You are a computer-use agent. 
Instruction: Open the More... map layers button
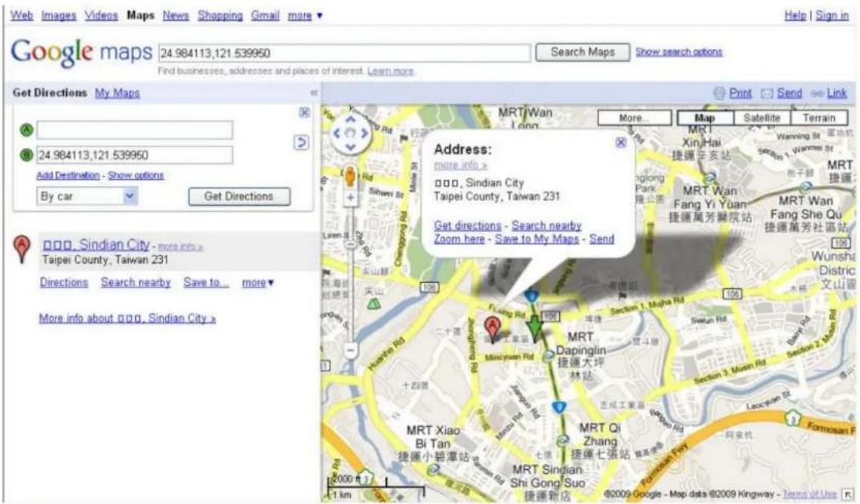[634, 118]
